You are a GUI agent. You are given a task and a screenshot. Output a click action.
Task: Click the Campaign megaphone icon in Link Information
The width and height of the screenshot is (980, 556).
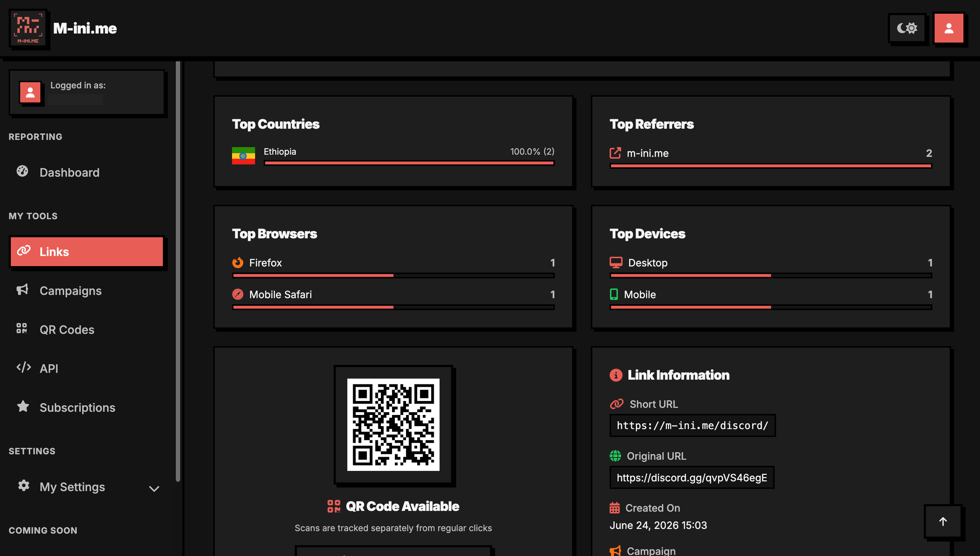(615, 551)
